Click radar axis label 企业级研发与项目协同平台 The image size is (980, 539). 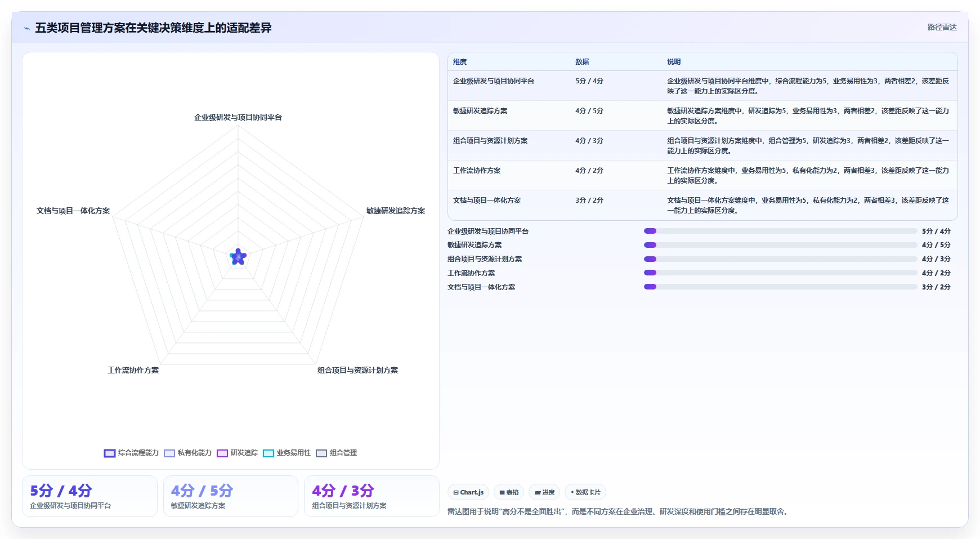coord(238,117)
